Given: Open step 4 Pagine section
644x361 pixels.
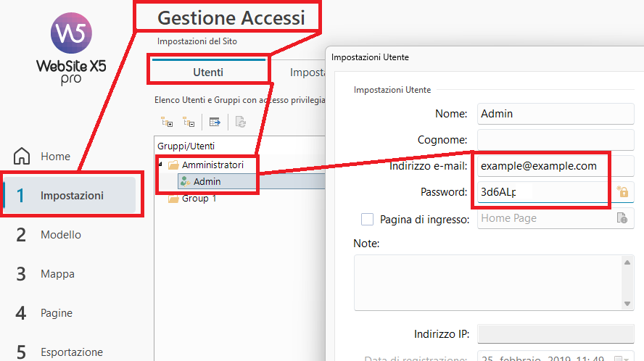Looking at the screenshot, I should click(56, 313).
